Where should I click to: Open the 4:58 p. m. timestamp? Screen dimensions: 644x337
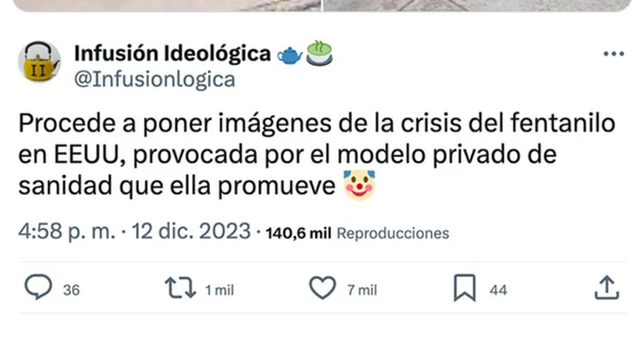[x=67, y=232]
